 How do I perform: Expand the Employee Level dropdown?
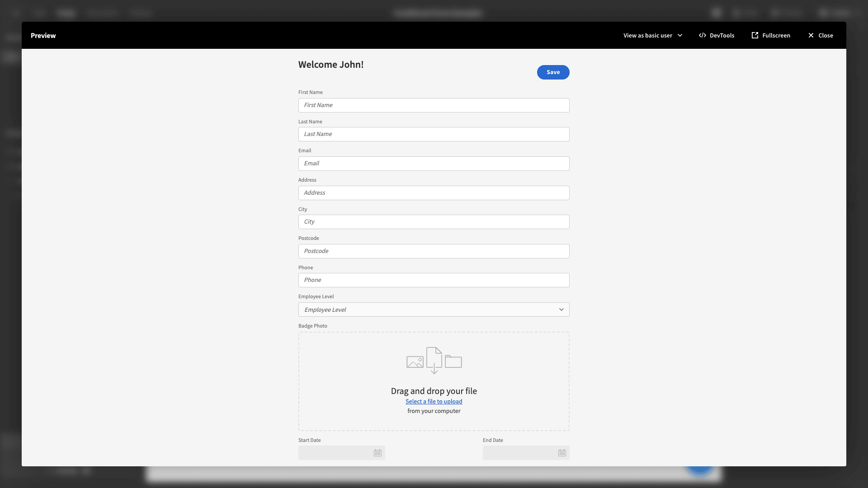(x=434, y=310)
